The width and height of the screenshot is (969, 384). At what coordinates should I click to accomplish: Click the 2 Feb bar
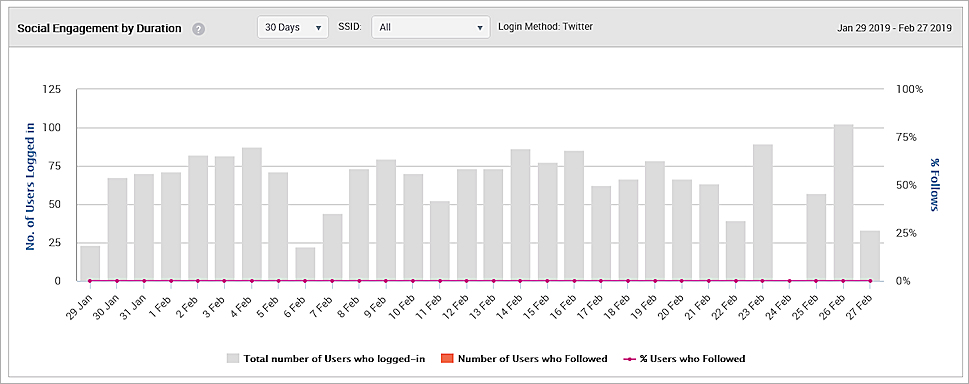click(x=198, y=218)
